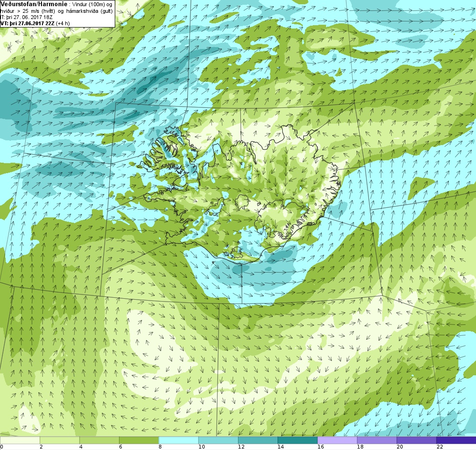
Task: Click the legend scale label '2'
Action: 41,447
